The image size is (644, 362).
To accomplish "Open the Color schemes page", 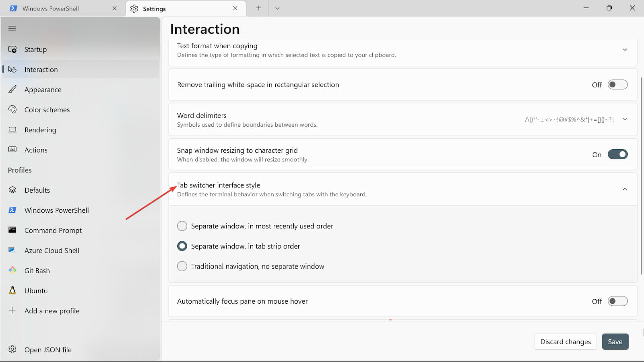I will (80, 110).
